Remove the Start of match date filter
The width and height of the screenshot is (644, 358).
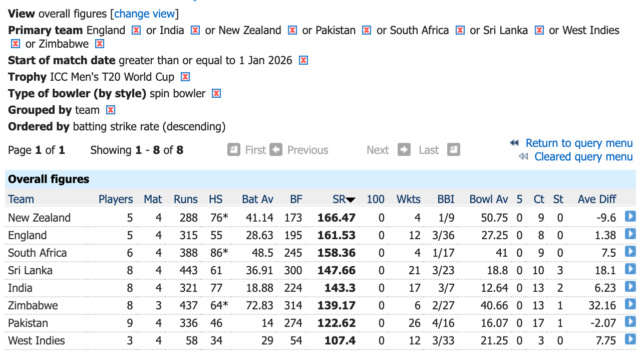(302, 61)
